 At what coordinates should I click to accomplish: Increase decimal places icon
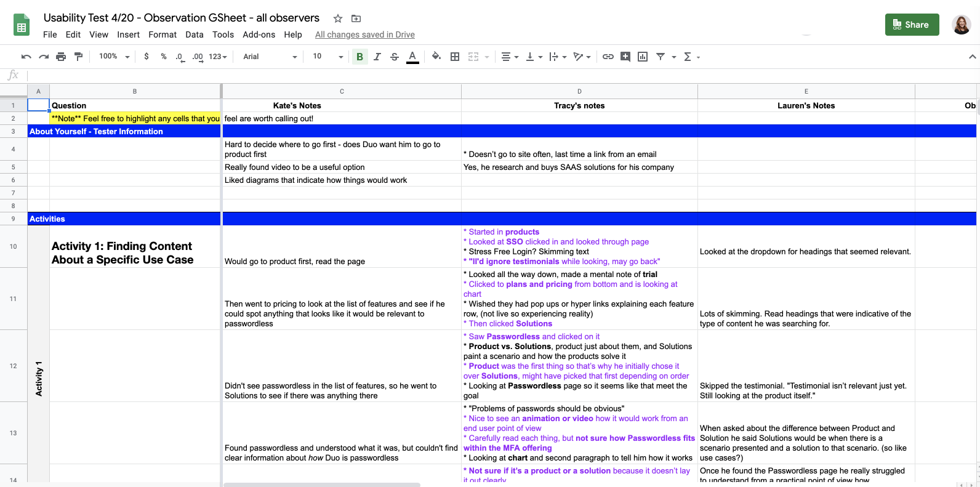(x=197, y=57)
